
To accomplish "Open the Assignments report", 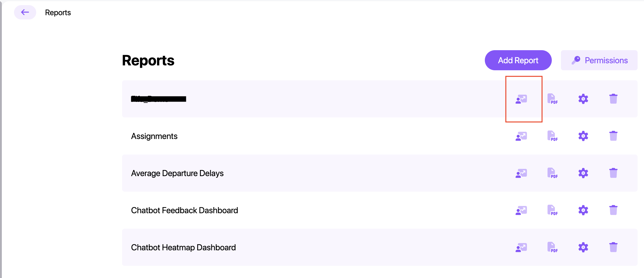I will click(x=154, y=136).
